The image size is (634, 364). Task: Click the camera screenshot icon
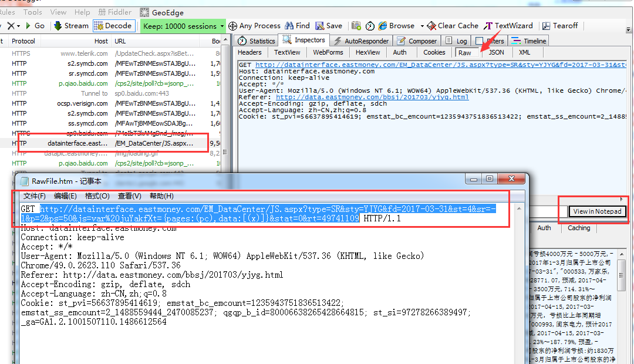pyautogui.click(x=356, y=26)
